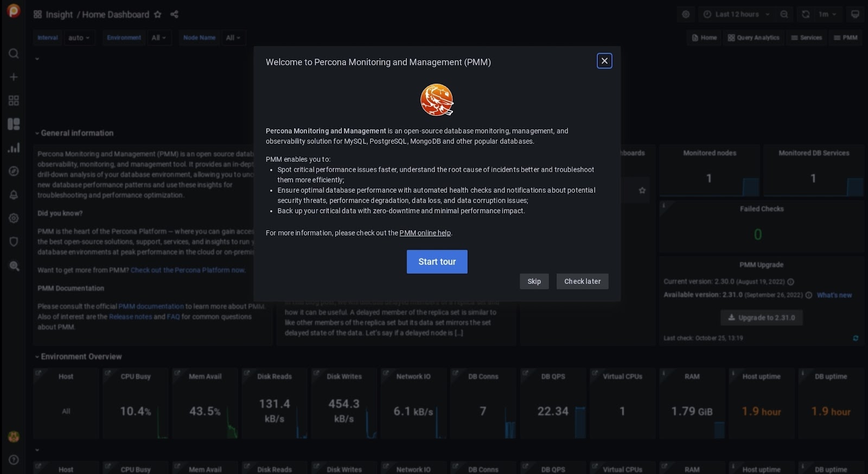Open Query Analytics from top navigation
This screenshot has height=474, width=868.
click(753, 38)
